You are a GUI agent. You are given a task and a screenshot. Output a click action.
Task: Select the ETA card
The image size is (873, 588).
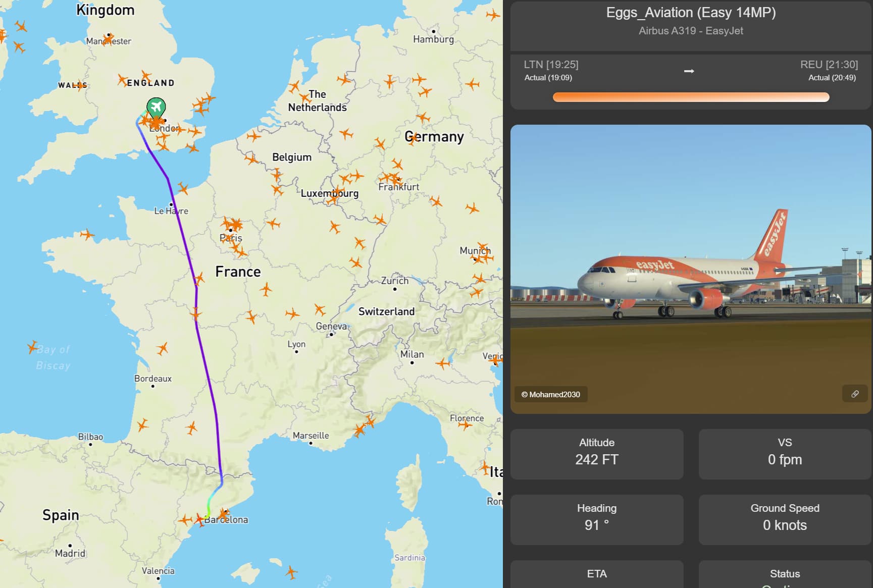(x=597, y=574)
